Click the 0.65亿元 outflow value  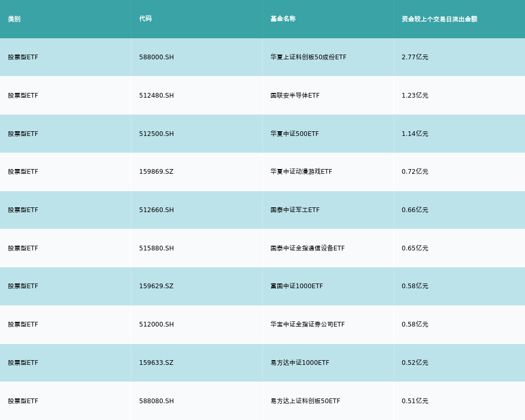pyautogui.click(x=415, y=248)
